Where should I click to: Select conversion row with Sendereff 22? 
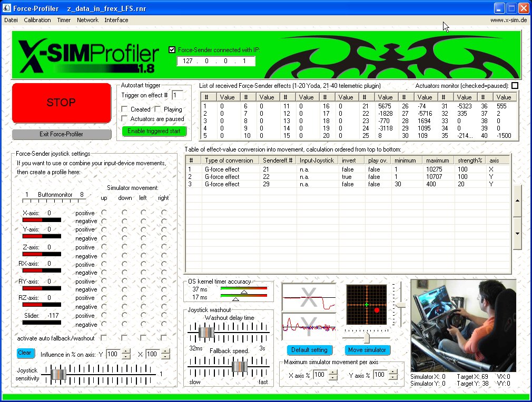point(348,177)
